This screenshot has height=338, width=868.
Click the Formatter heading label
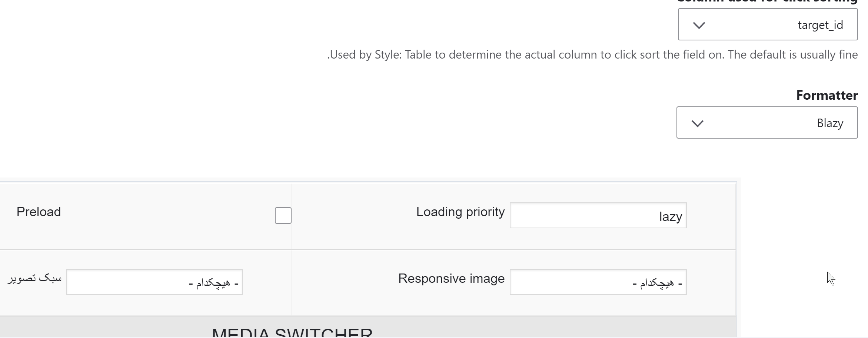point(827,95)
